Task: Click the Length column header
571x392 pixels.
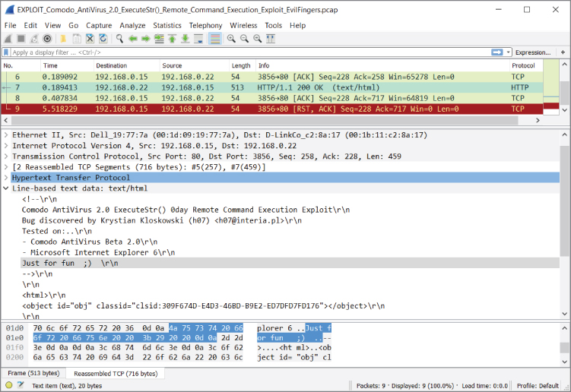Action: click(243, 65)
